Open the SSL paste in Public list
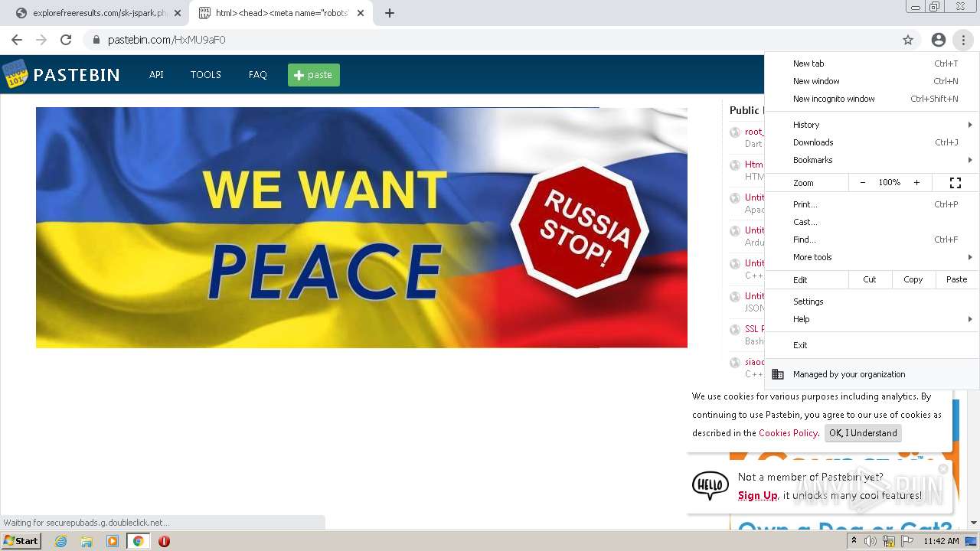 tap(754, 329)
